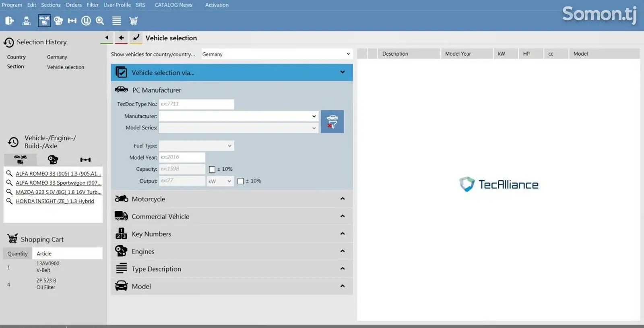Click the red-underlined back arrow
644x328 pixels.
pos(121,37)
